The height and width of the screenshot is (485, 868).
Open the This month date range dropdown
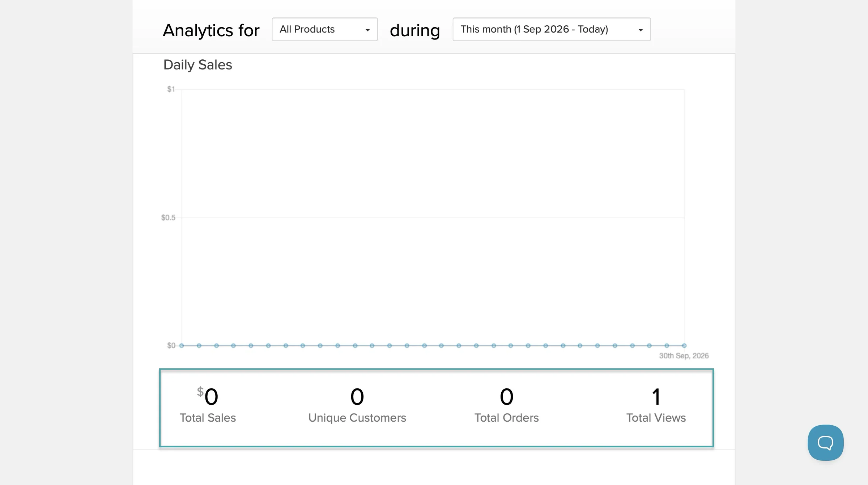tap(552, 29)
